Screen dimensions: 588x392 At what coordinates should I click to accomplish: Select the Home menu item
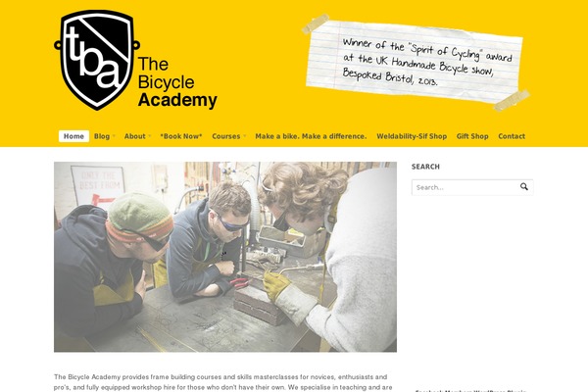(73, 136)
